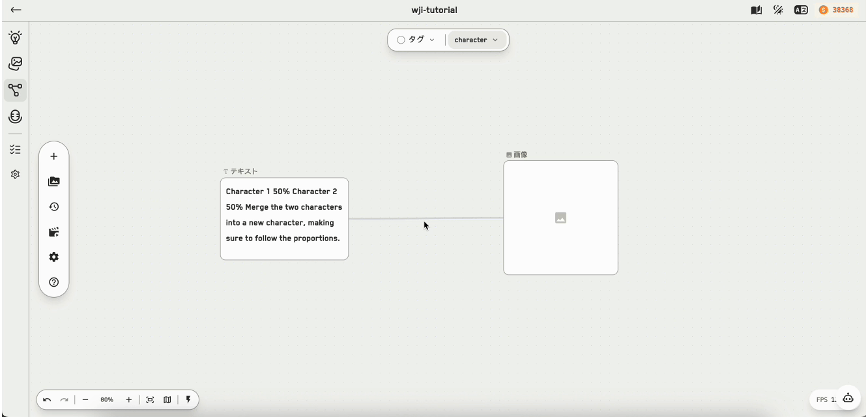Click the magic wand icon in top bar
Screen dimensions: 868x417
779,10
